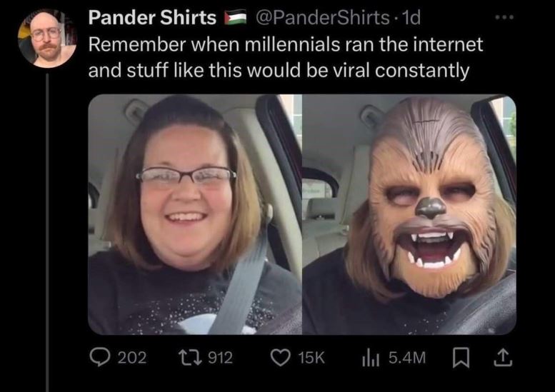Click the retweet arrows icon

point(190,357)
